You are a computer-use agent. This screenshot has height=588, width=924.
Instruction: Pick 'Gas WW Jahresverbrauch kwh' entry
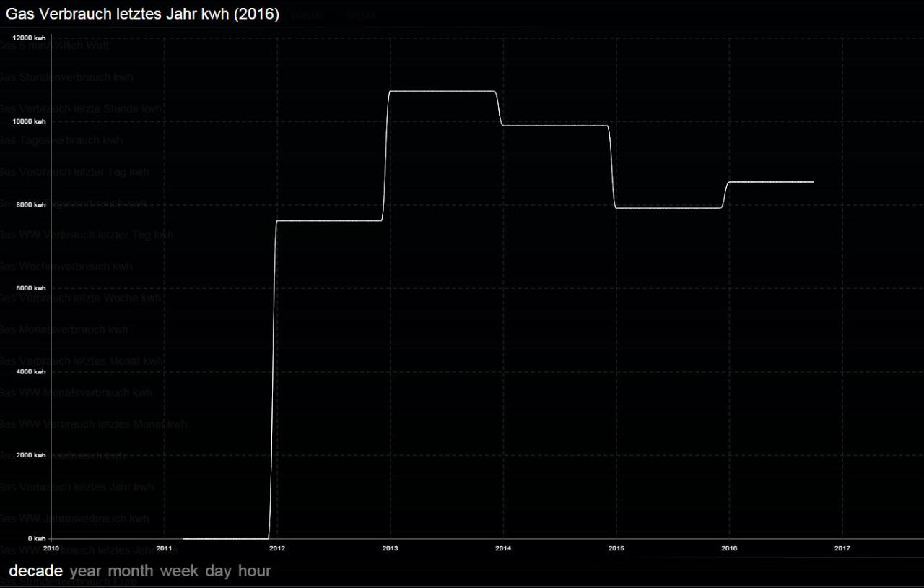coord(74,519)
